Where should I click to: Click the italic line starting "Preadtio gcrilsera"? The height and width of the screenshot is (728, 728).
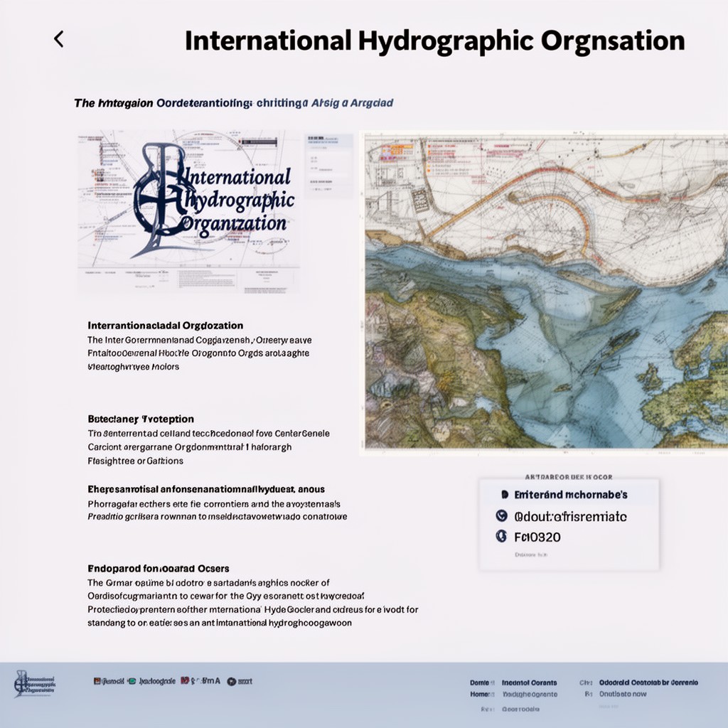[x=218, y=516]
